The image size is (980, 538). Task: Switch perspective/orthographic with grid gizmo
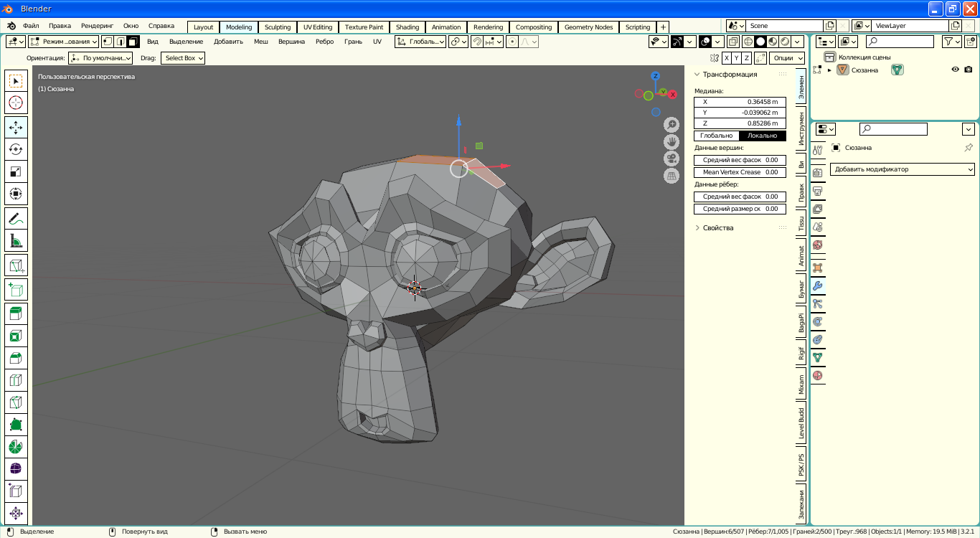tap(672, 176)
